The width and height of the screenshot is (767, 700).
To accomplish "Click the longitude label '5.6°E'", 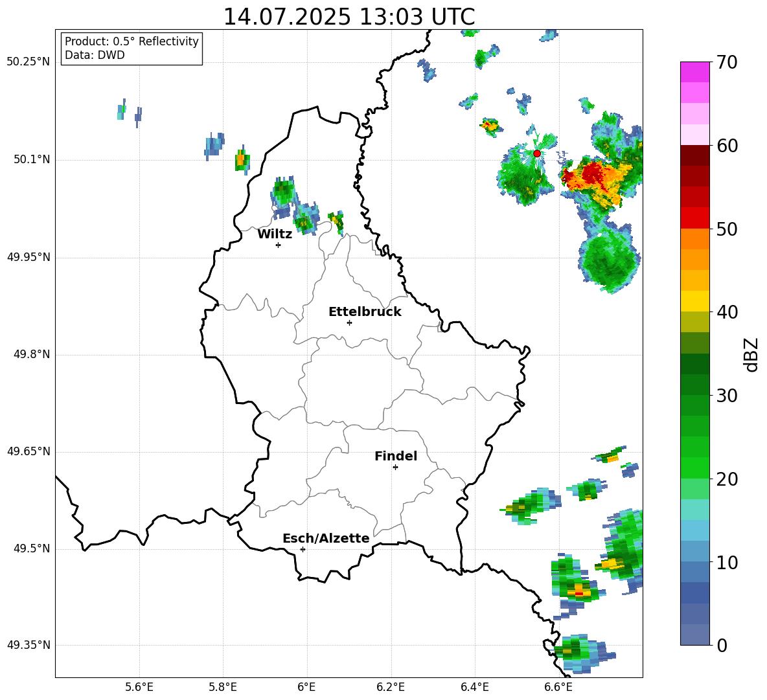I will coord(139,687).
